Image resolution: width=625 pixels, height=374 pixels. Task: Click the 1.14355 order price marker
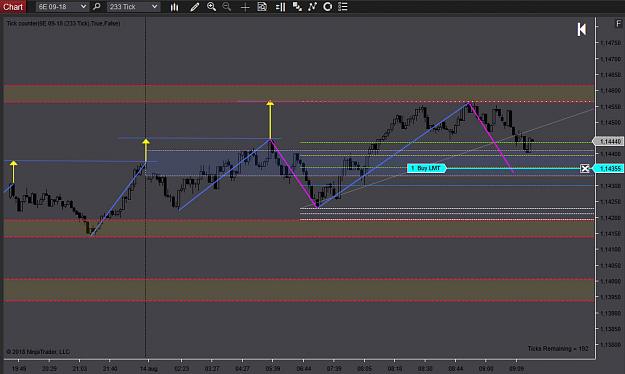pos(609,169)
